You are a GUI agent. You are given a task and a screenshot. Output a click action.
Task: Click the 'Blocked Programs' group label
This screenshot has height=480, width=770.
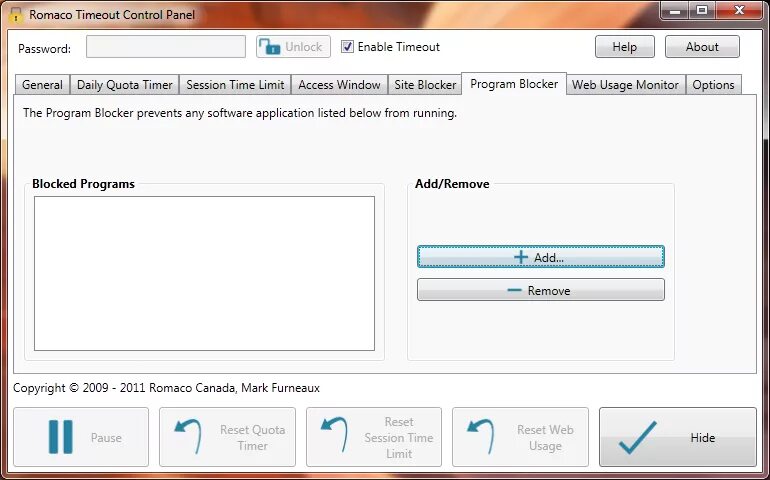[83, 184]
